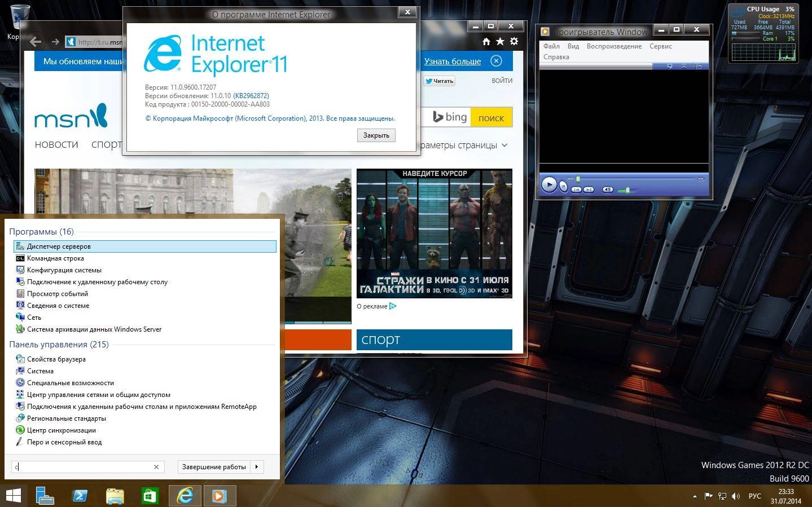The height and width of the screenshot is (507, 812).
Task: Click Previous track in Media Player
Action: pos(576,189)
